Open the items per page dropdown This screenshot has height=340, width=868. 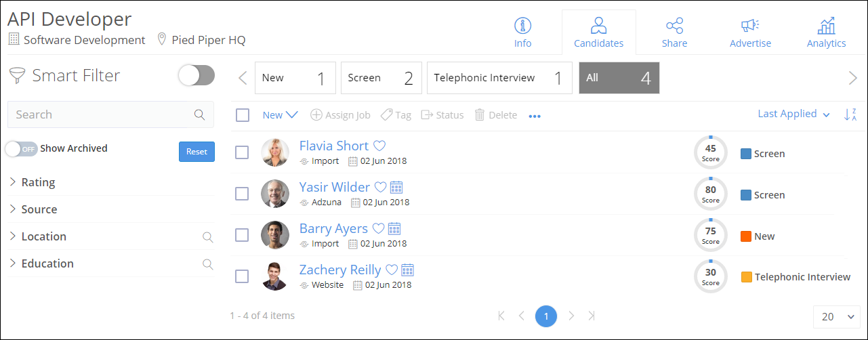pyautogui.click(x=836, y=317)
